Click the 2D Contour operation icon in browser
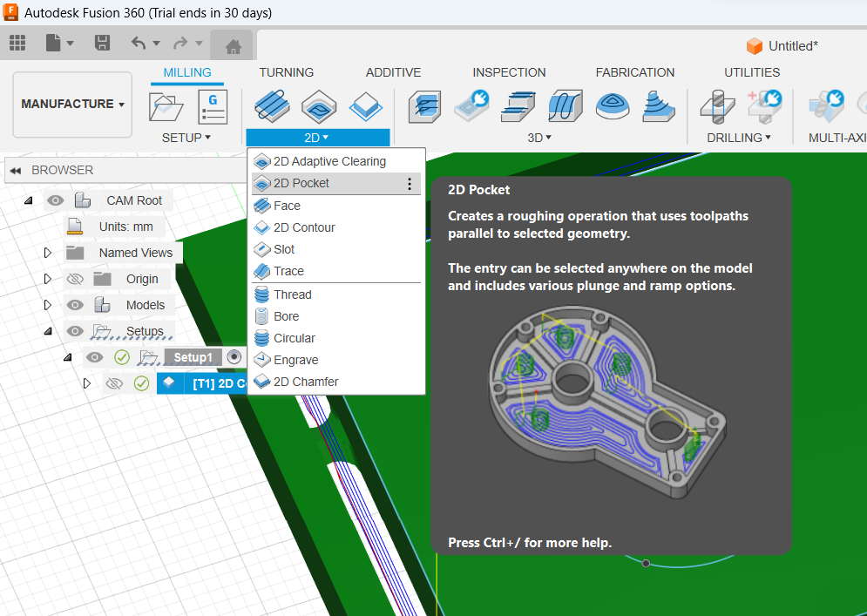Viewport: 867px width, 616px height. coord(169,382)
